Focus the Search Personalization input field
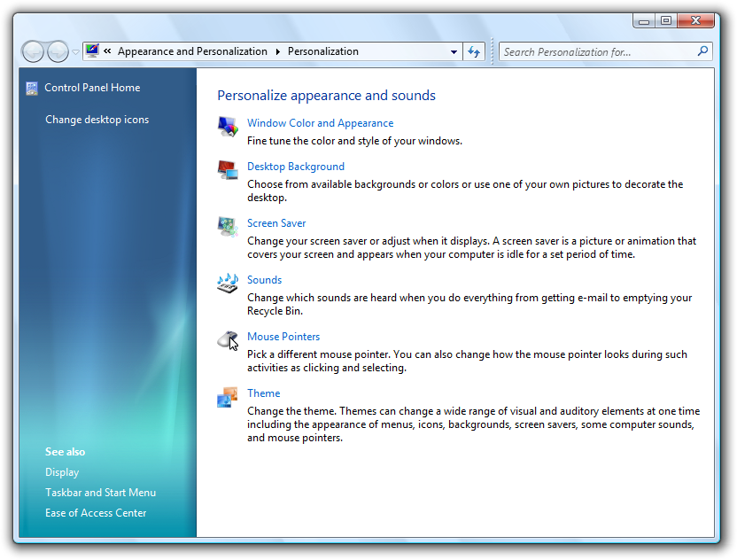 click(598, 52)
